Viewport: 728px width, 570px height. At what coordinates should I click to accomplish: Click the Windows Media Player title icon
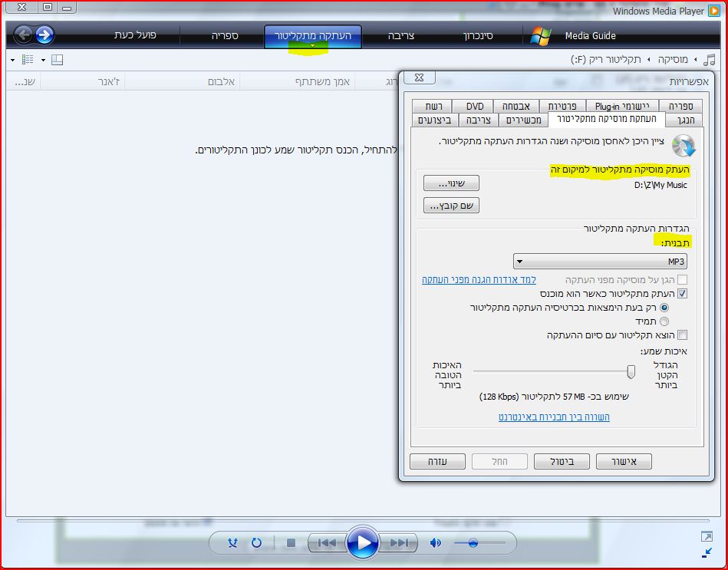tap(714, 12)
